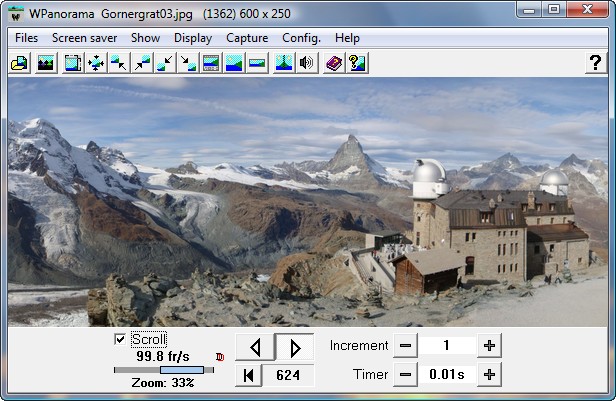Close the WPanorama window
This screenshot has height=401, width=616.
[588, 10]
